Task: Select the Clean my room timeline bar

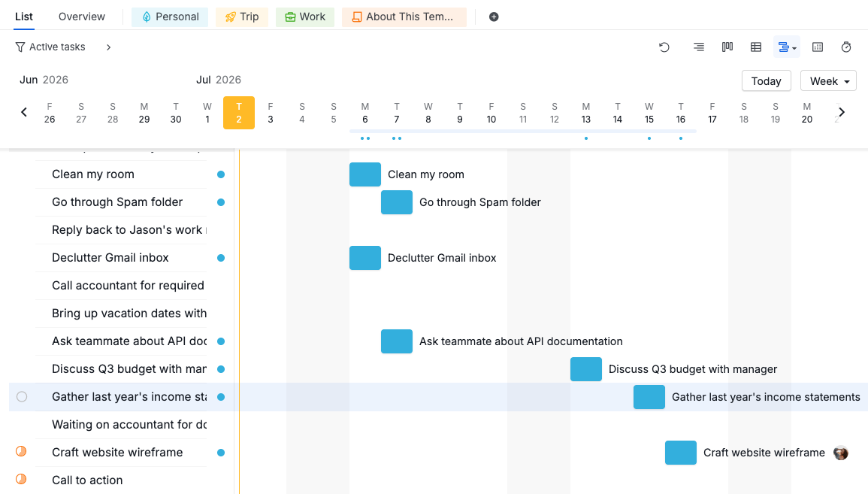Action: tap(364, 174)
